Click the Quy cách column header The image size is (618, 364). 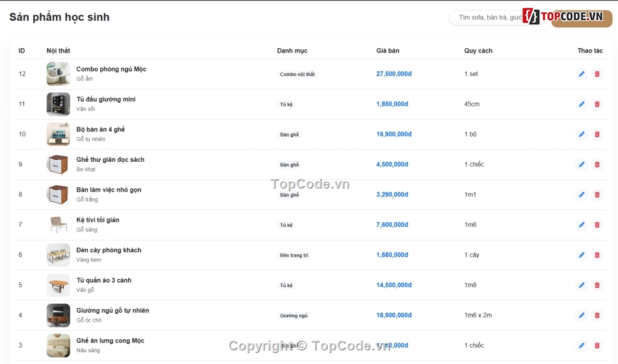[x=478, y=51]
